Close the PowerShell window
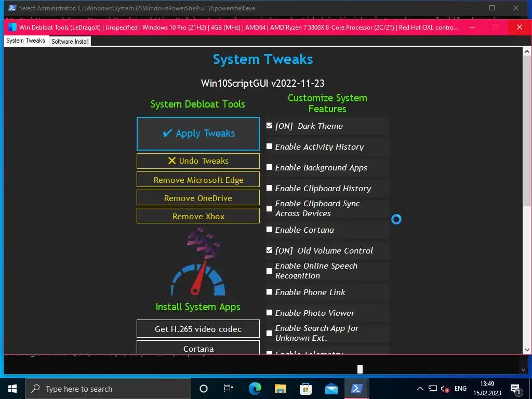Image resolution: width=532 pixels, height=399 pixels. [516, 8]
